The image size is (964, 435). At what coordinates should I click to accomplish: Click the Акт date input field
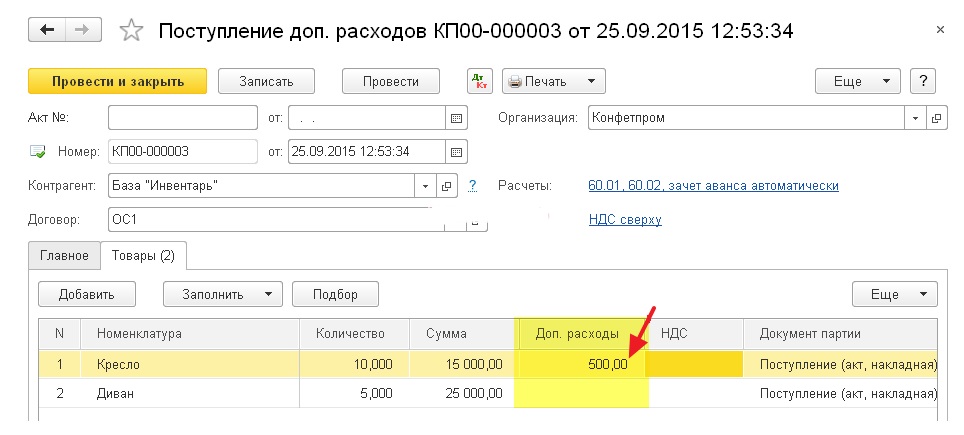pyautogui.click(x=367, y=118)
